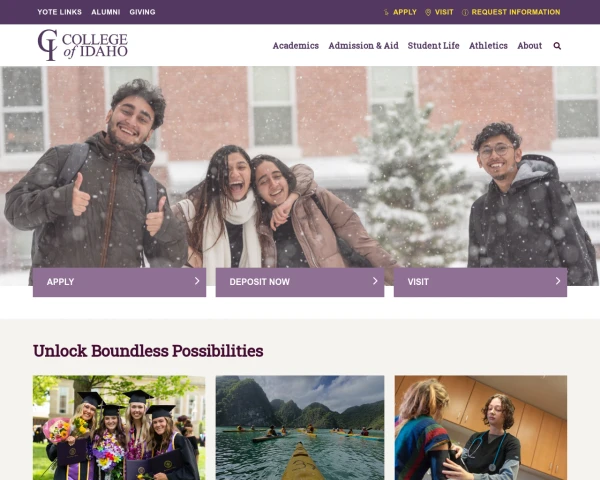Select the graduates photo thumbnail
600x480 pixels.
tap(119, 428)
